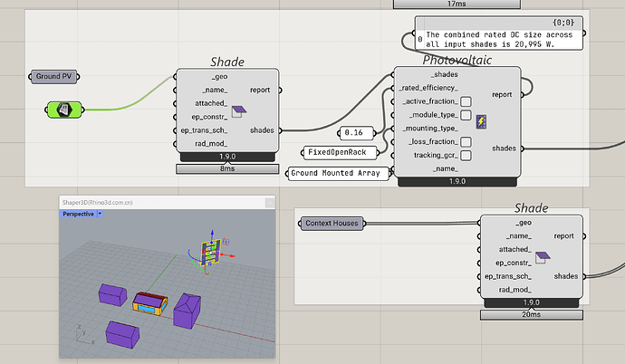Toggle the tracking_gcr_ checkbox

click(465, 156)
